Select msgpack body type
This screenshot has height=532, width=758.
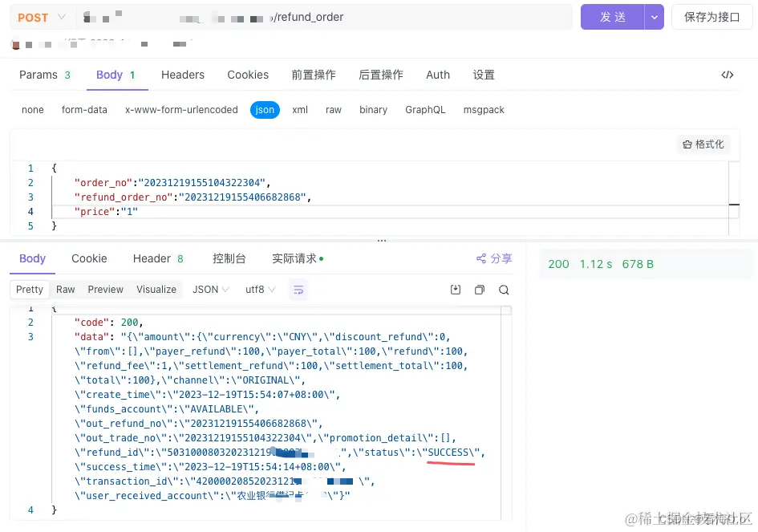[x=484, y=110]
